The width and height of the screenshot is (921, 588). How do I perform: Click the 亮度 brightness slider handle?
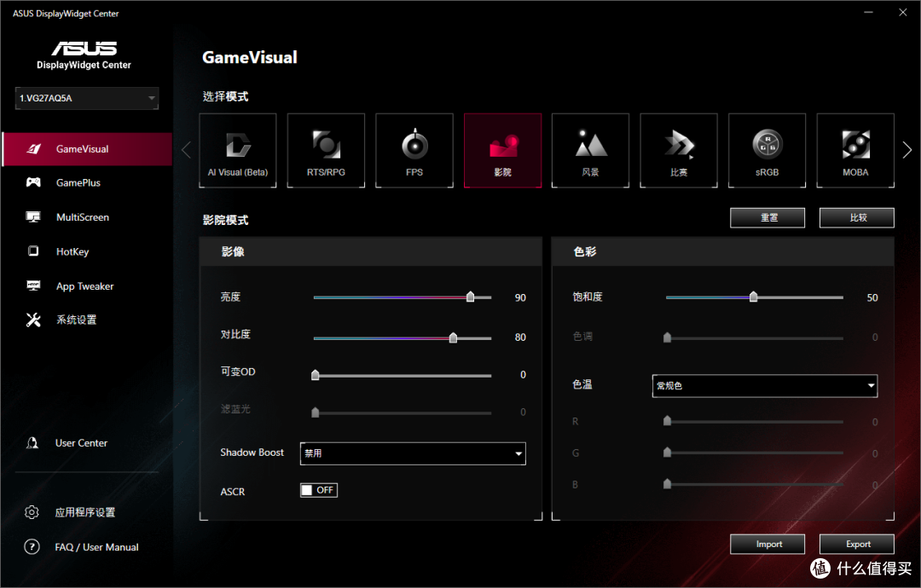470,297
